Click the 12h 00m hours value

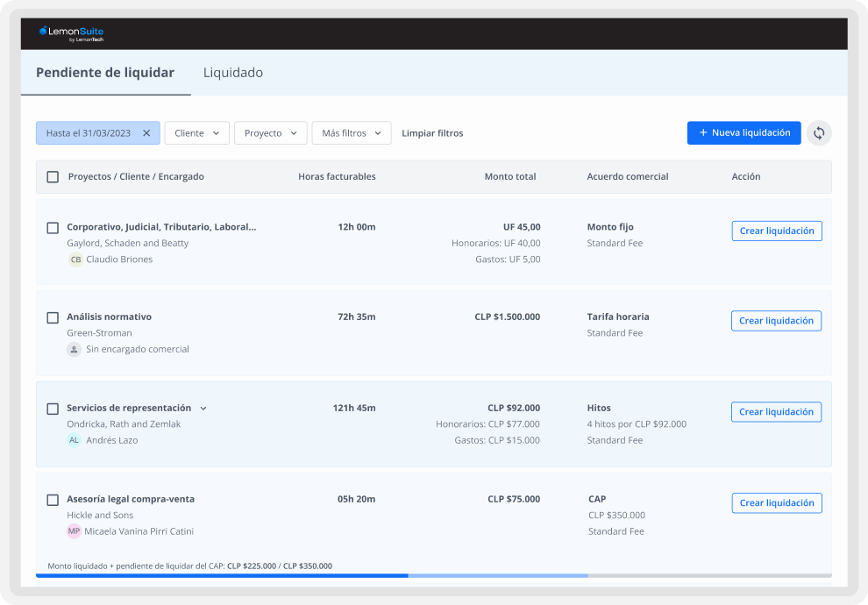pyautogui.click(x=357, y=227)
